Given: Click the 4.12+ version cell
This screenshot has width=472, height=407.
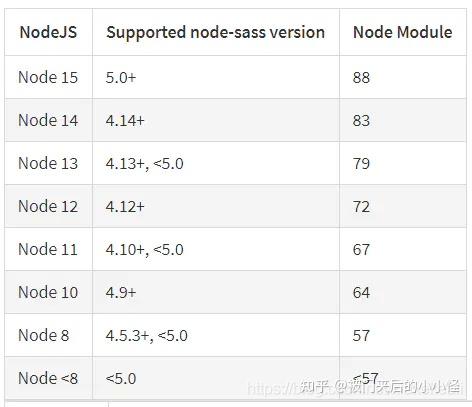Looking at the screenshot, I should click(125, 206).
